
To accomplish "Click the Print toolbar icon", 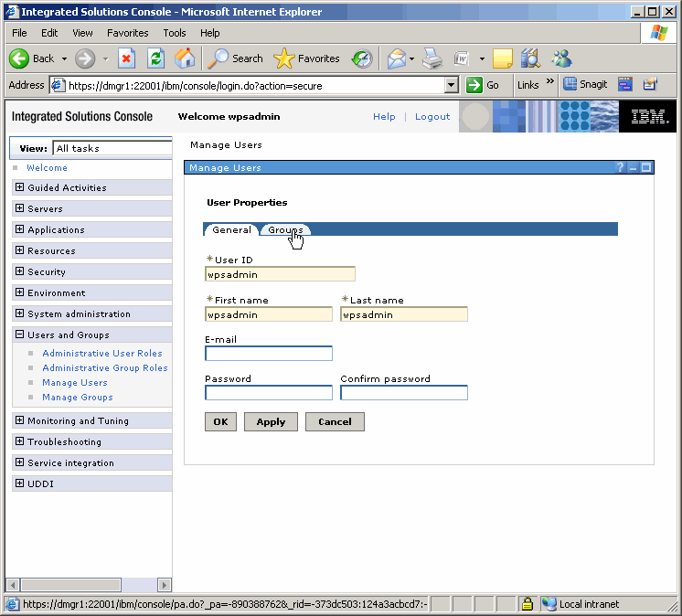I will pyautogui.click(x=432, y=58).
